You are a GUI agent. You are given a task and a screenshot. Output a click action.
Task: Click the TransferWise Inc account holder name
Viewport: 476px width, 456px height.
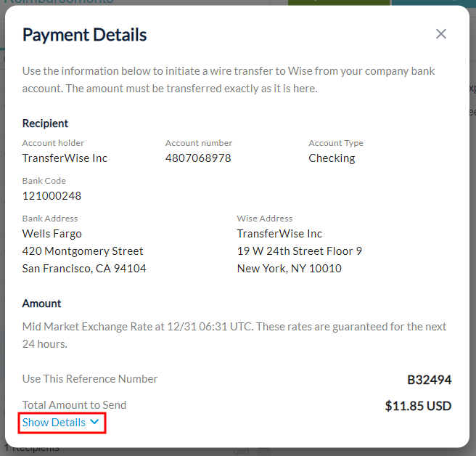click(x=65, y=158)
